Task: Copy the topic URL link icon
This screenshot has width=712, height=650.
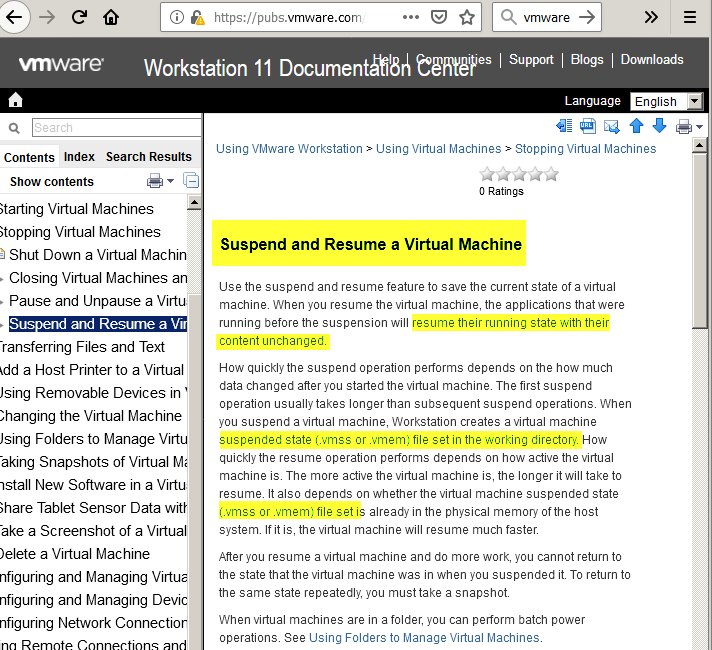Action: (x=588, y=126)
